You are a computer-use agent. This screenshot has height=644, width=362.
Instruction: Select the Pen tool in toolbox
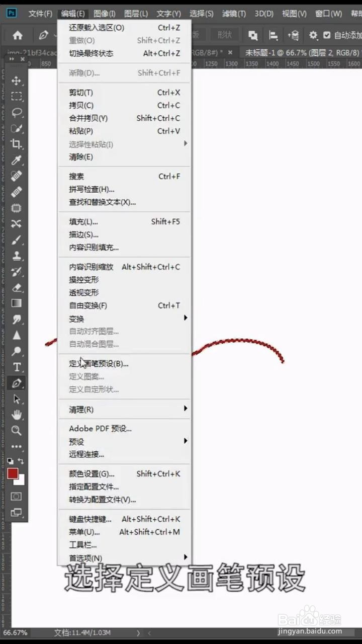[17, 383]
